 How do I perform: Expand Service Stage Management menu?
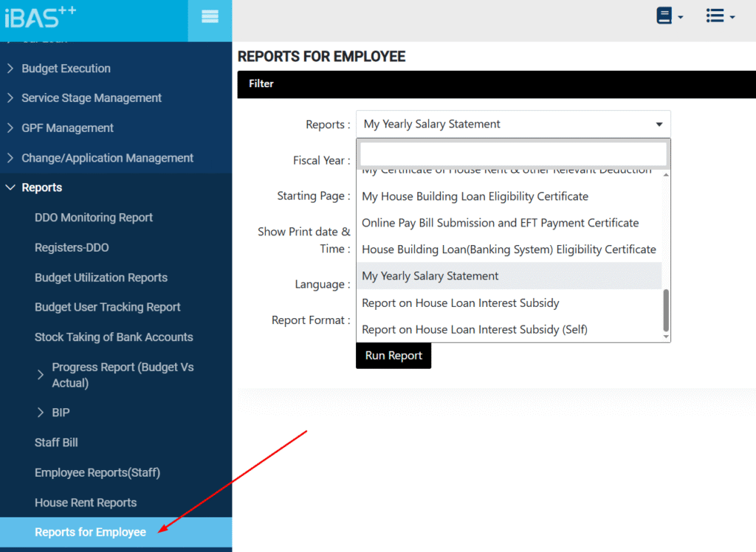[x=91, y=98]
